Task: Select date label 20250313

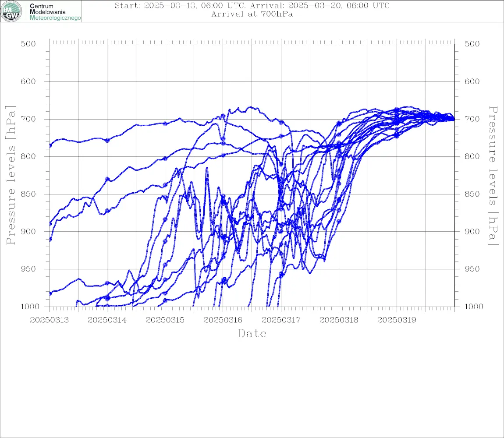Action: 49,320
